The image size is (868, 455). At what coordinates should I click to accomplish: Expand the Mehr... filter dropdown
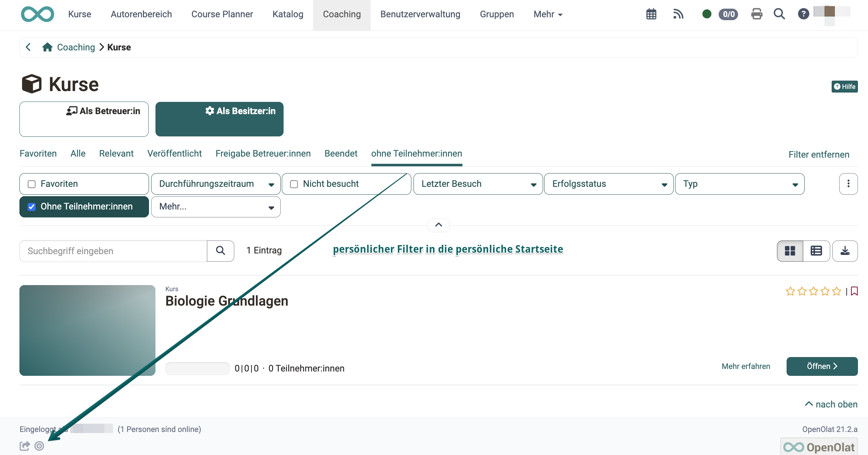(216, 207)
